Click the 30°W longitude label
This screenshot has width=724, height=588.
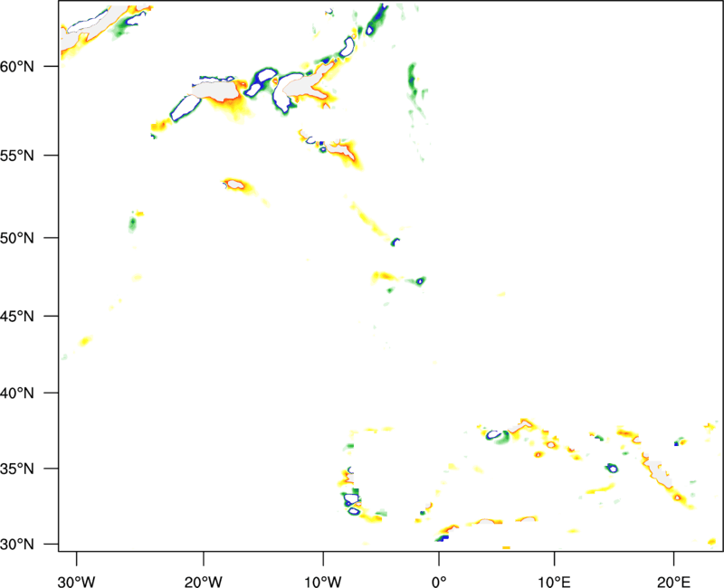tap(76, 582)
